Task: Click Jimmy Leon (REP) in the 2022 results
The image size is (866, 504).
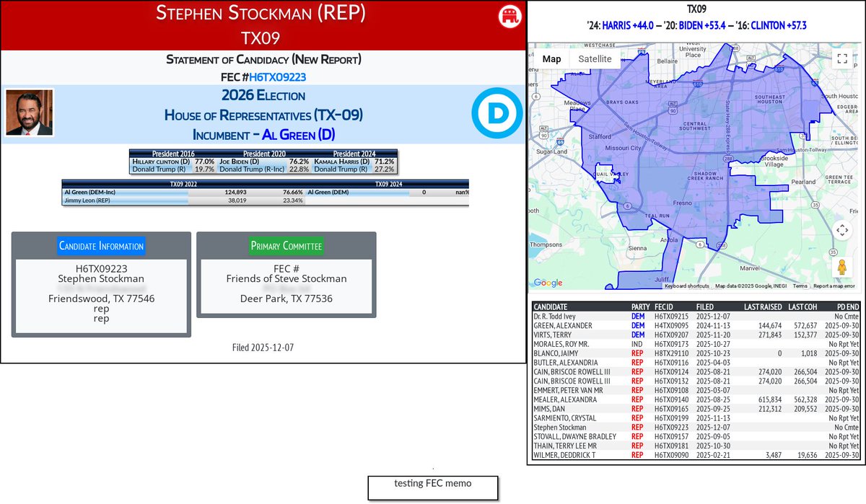Action: pyautogui.click(x=87, y=201)
